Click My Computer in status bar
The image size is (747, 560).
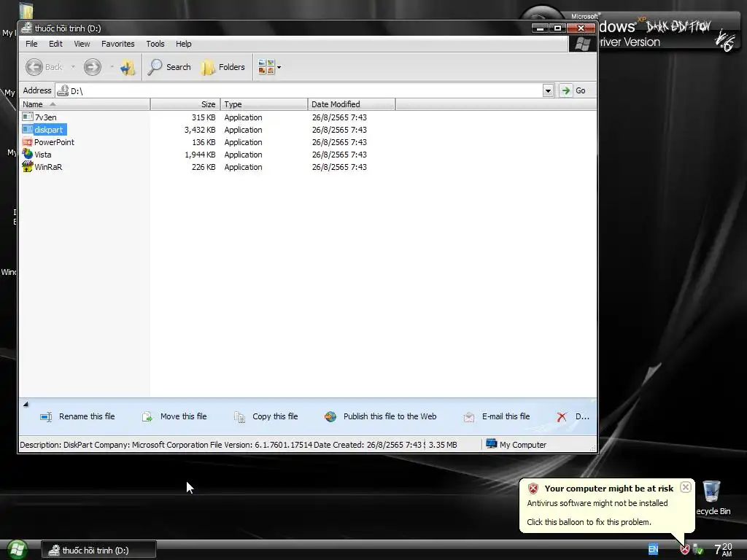516,444
